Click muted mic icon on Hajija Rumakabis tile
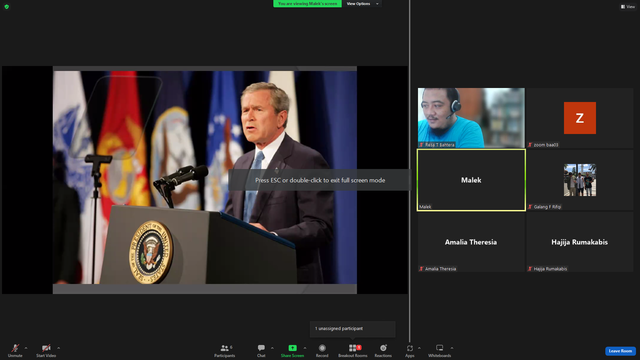Image resolution: width=640 pixels, height=360 pixels. pyautogui.click(x=530, y=269)
